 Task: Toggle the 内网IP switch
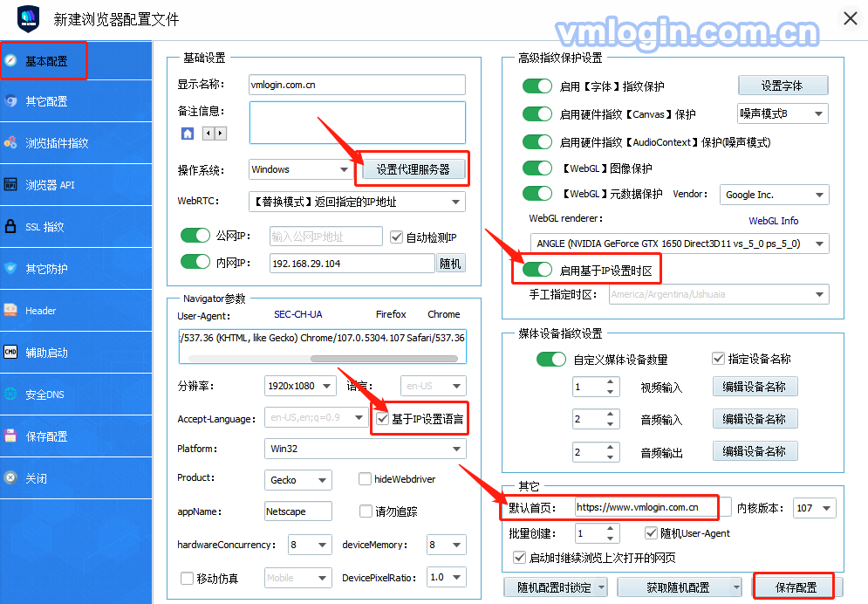195,261
